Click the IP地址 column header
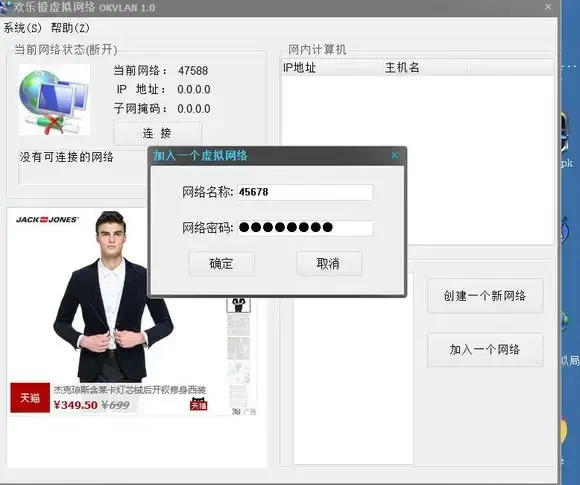 [x=332, y=68]
